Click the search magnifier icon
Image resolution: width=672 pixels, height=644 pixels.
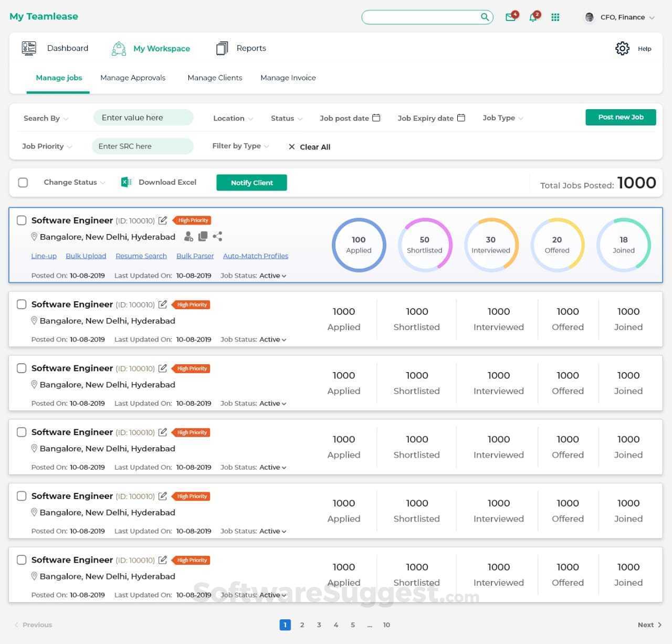484,17
